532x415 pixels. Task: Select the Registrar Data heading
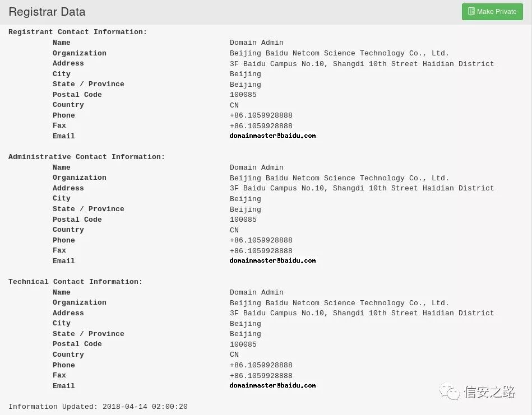(47, 12)
